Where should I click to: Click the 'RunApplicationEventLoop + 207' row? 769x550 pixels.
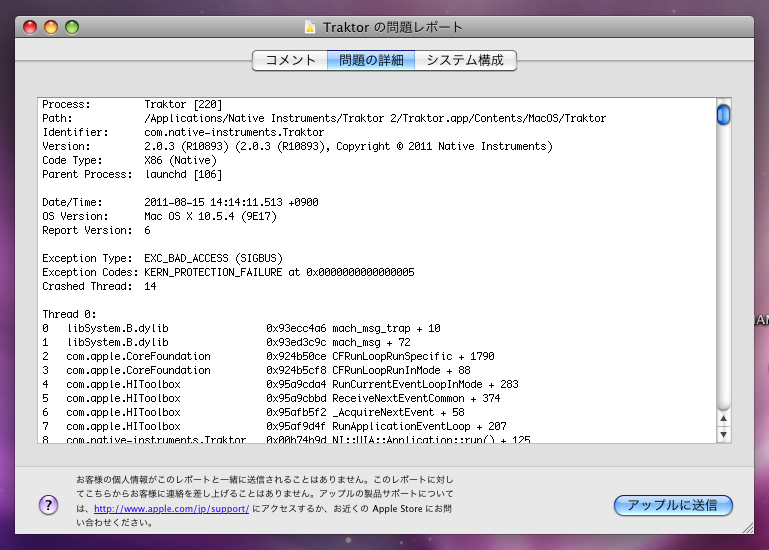pyautogui.click(x=274, y=426)
